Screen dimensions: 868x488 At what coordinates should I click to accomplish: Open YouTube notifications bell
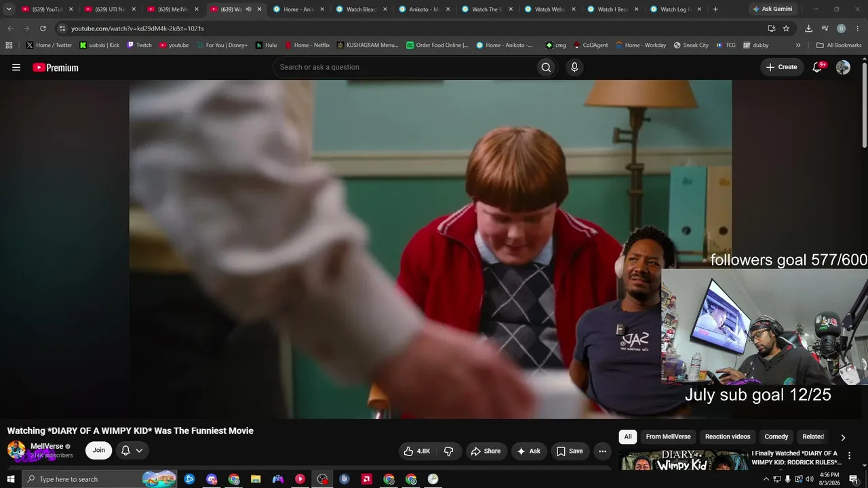pos(818,67)
